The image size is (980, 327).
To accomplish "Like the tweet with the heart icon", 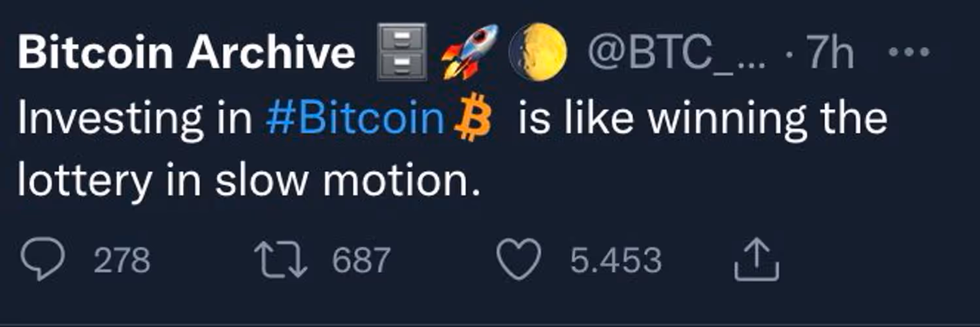I will tap(519, 260).
